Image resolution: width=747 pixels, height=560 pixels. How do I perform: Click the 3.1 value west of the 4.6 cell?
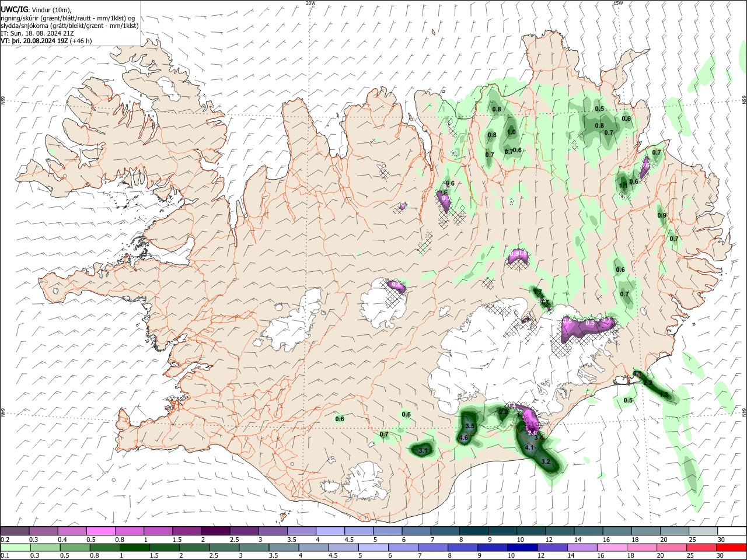click(423, 450)
